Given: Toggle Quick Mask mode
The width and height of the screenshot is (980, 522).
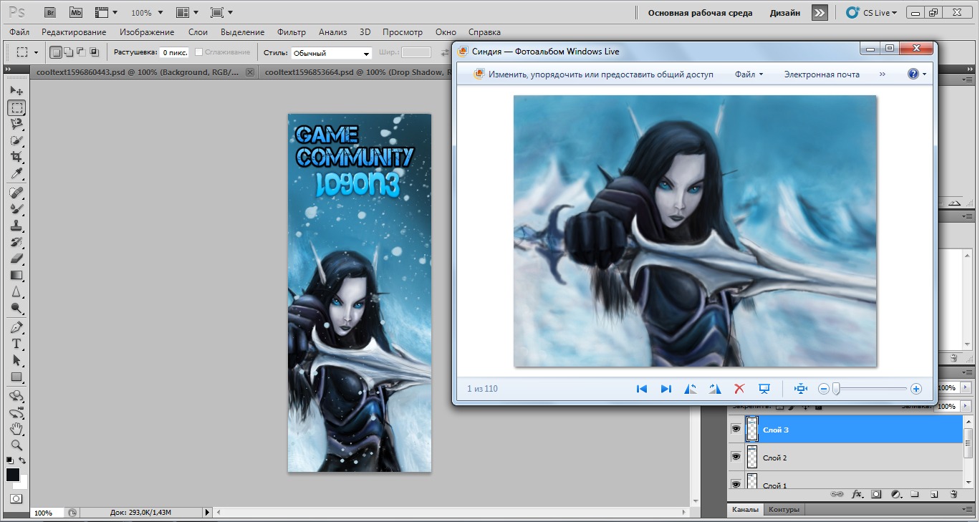Looking at the screenshot, I should [16, 498].
